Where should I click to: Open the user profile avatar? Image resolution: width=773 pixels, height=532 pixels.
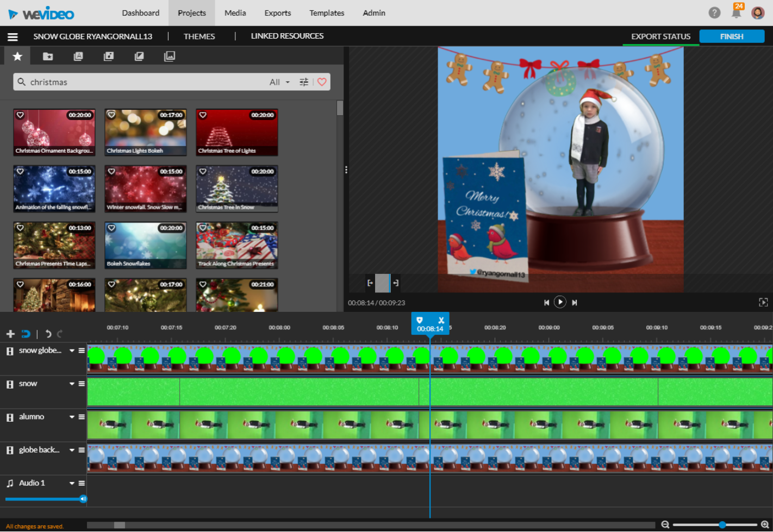758,12
